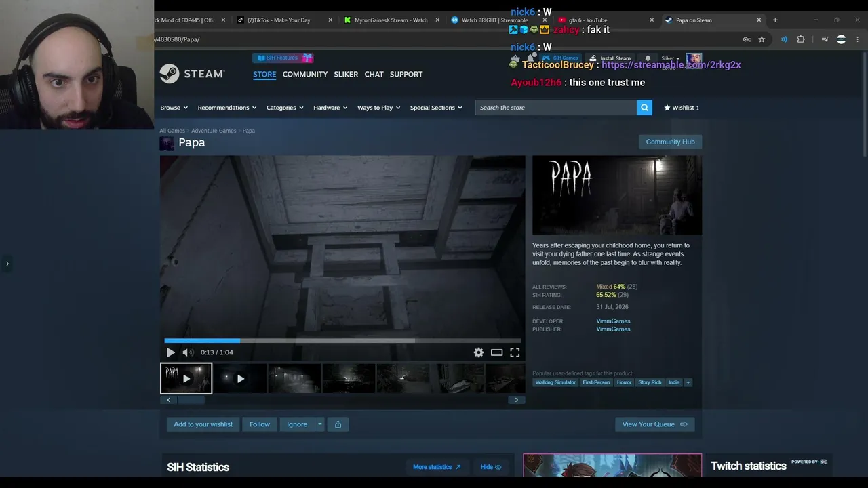
Task: Open the browser three-dot menu
Action: click(x=856, y=39)
